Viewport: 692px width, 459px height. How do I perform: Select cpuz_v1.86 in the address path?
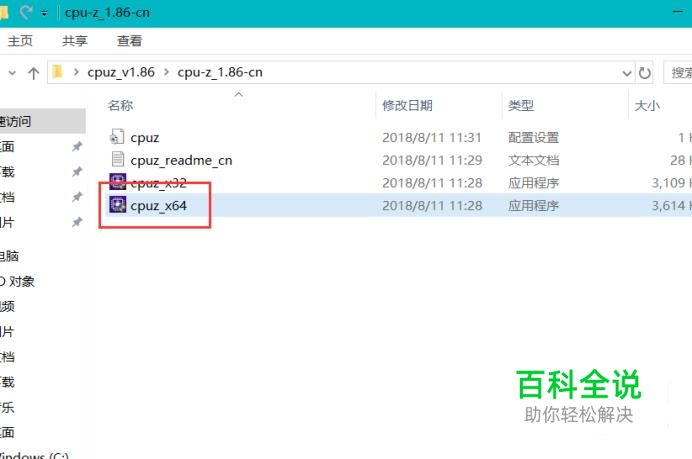[121, 72]
